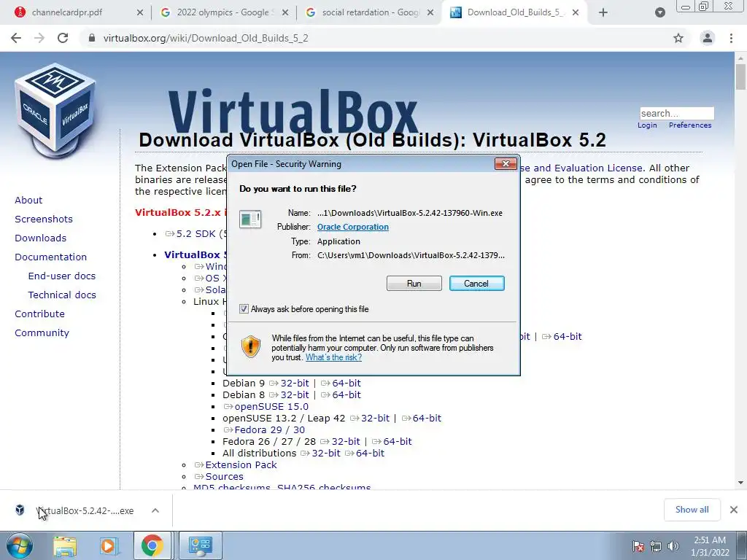This screenshot has width=747, height=560.
Task: Open End-user docs in the sidebar
Action: pyautogui.click(x=62, y=276)
